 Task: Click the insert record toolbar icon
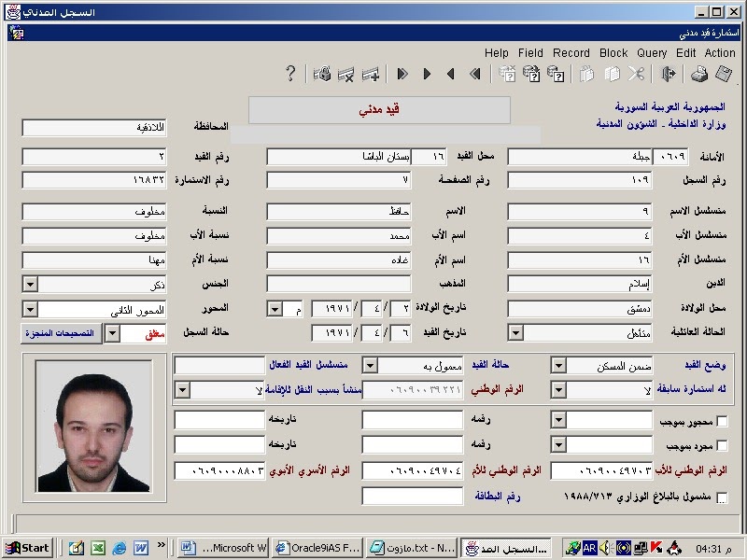click(371, 74)
